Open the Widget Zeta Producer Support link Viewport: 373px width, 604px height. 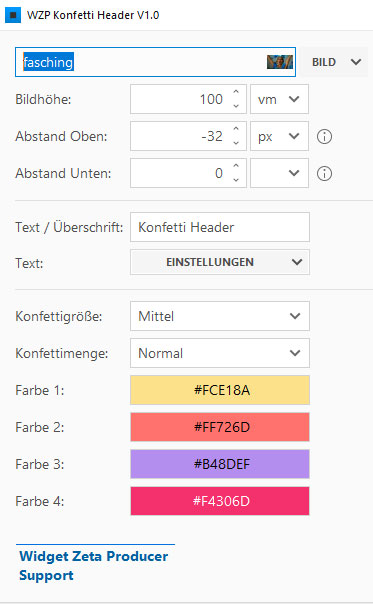[94, 565]
